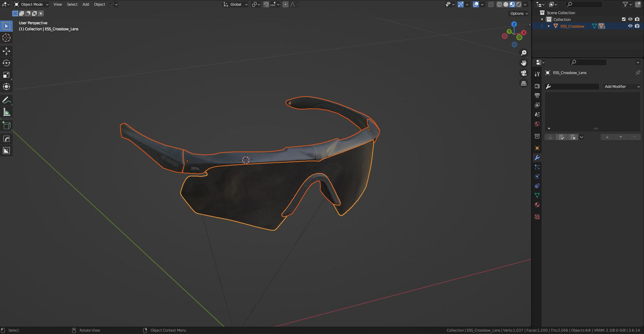The width and height of the screenshot is (644, 334).
Task: Open the Physics Properties tab
Action: click(537, 176)
